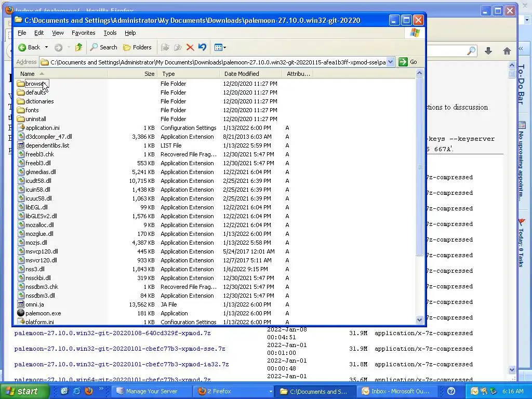Open the Search pane

click(103, 47)
